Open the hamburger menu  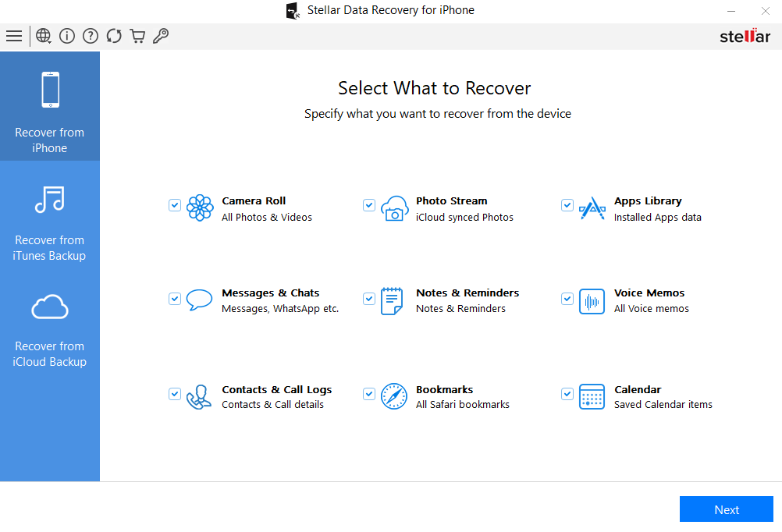pyautogui.click(x=14, y=36)
